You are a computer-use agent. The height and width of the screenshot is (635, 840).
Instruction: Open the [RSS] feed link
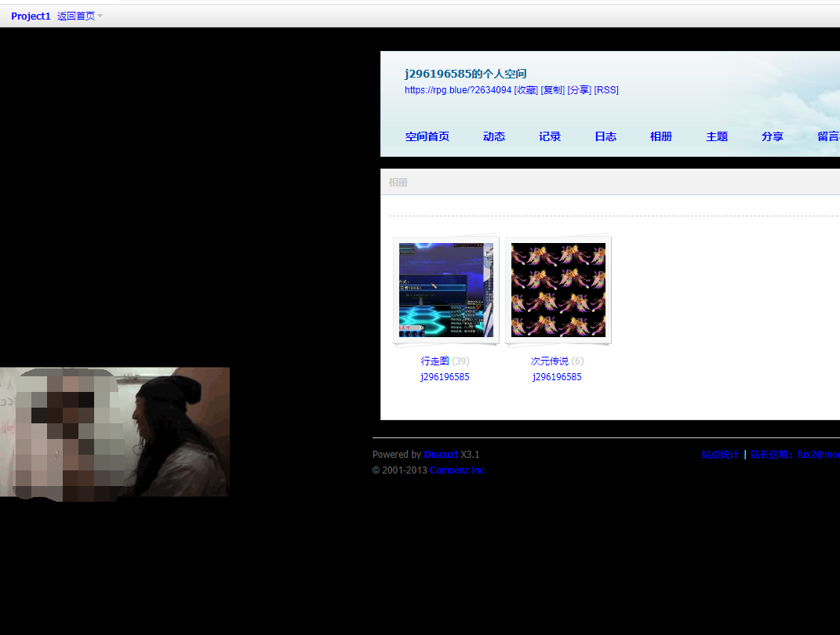606,90
